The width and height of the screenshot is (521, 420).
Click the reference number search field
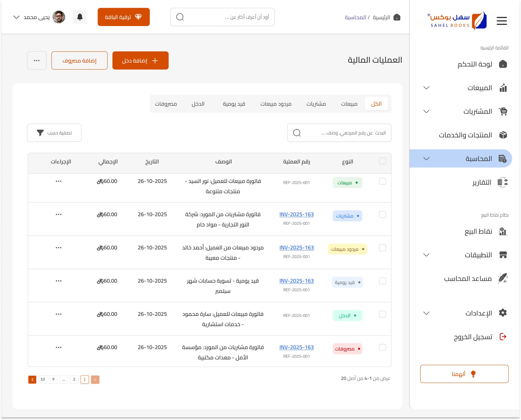[339, 133]
